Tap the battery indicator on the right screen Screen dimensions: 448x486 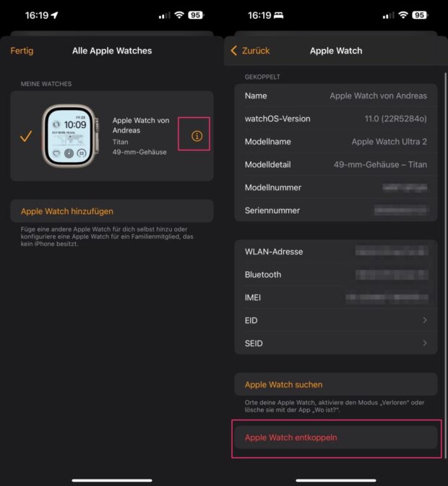click(x=419, y=14)
